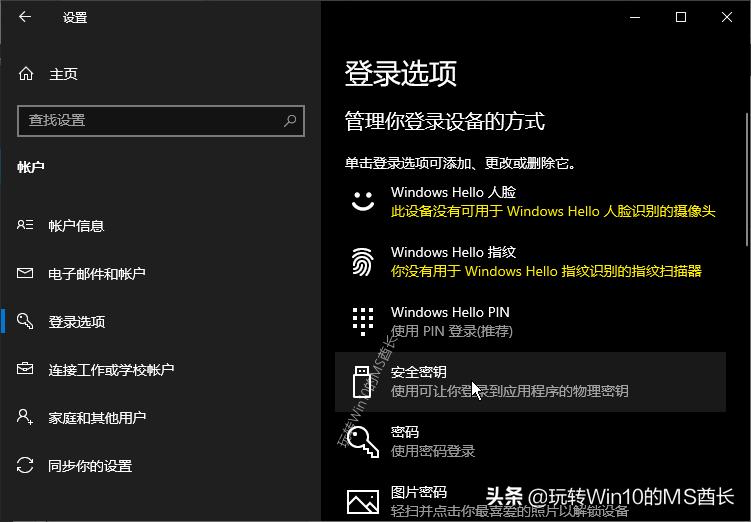The width and height of the screenshot is (751, 522).
Task: Click the 使用 PIN 登录(推荐) description
Action: click(x=452, y=331)
